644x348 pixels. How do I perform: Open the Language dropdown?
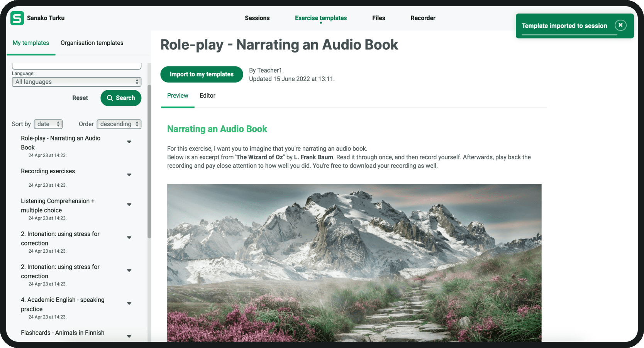pyautogui.click(x=76, y=82)
